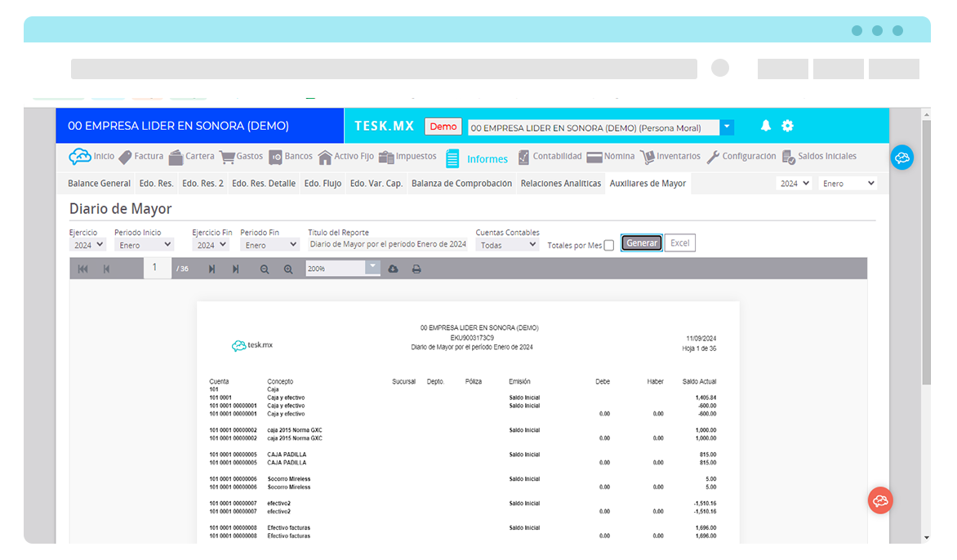The image size is (957, 560).
Task: Open notifications via the bell icon
Action: (x=765, y=126)
